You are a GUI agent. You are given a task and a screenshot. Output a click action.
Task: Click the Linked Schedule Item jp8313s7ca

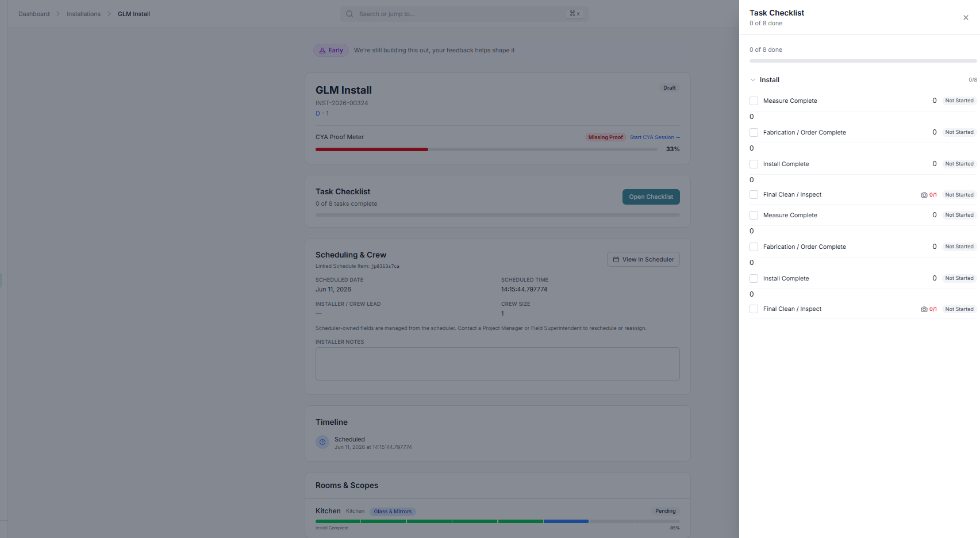click(358, 267)
